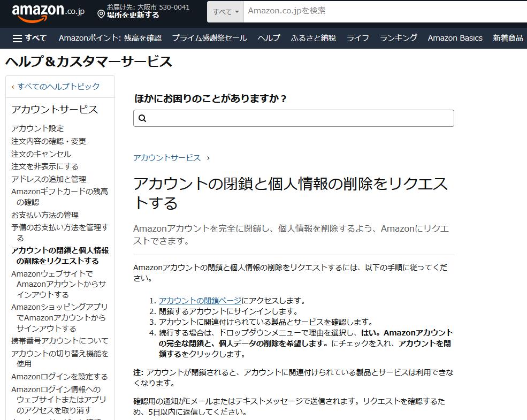The image size is (527, 420).
Task: Click inside the help search input field
Action: tap(293, 118)
